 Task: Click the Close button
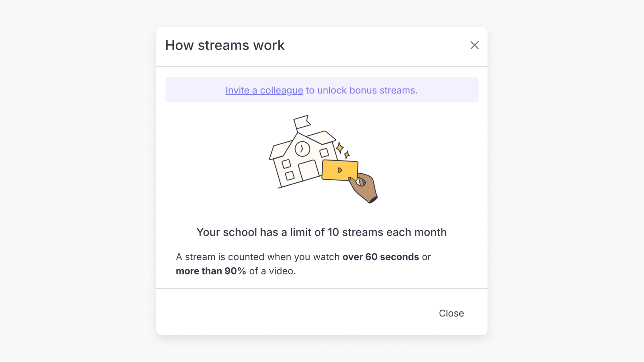tap(451, 313)
